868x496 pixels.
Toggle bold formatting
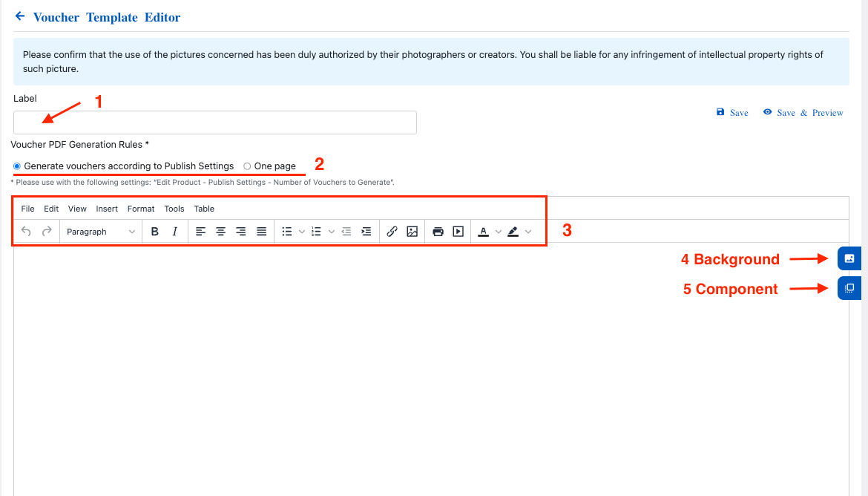pyautogui.click(x=155, y=231)
